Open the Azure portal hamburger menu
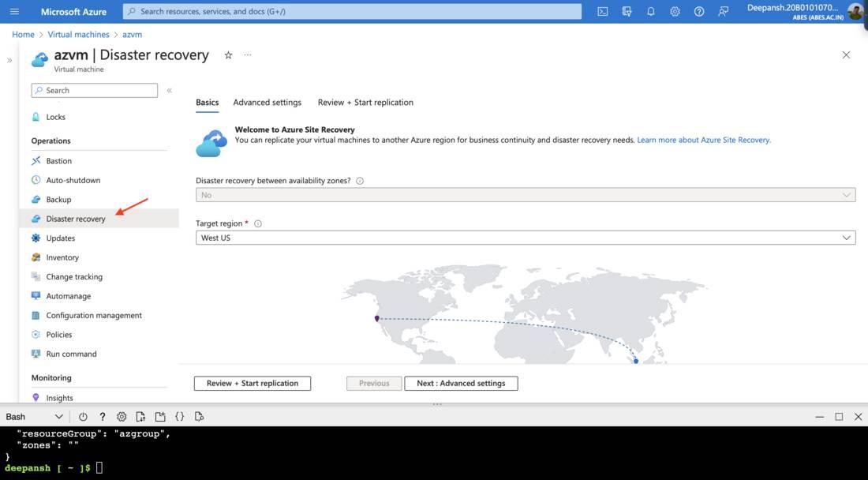Screen dimensions: 868x480 (14, 11)
